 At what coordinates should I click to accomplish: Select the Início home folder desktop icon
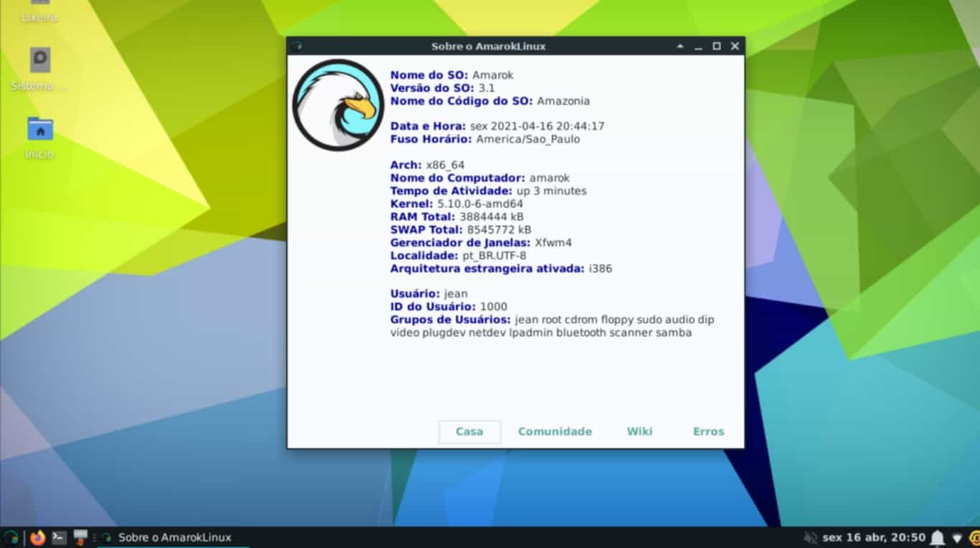[39, 138]
